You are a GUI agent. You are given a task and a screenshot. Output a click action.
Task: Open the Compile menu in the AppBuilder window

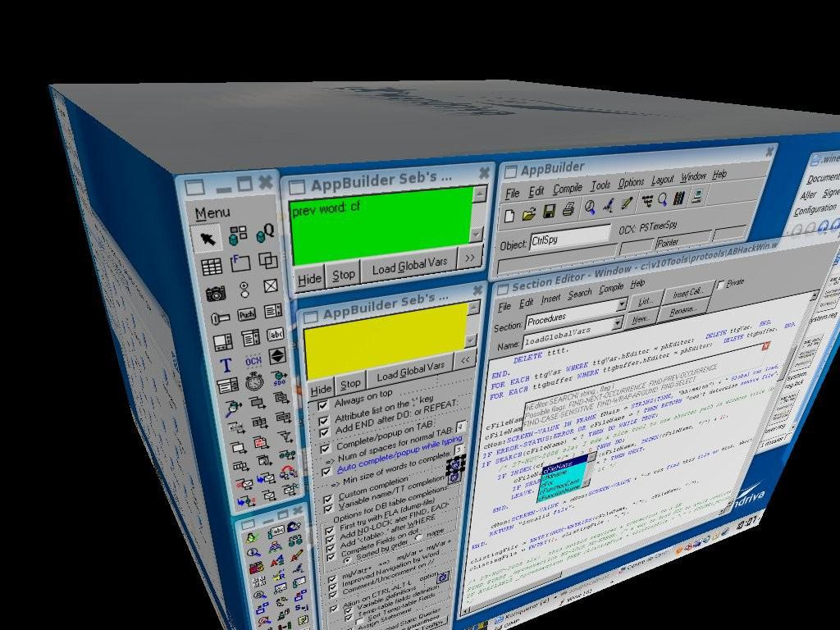[x=568, y=189]
